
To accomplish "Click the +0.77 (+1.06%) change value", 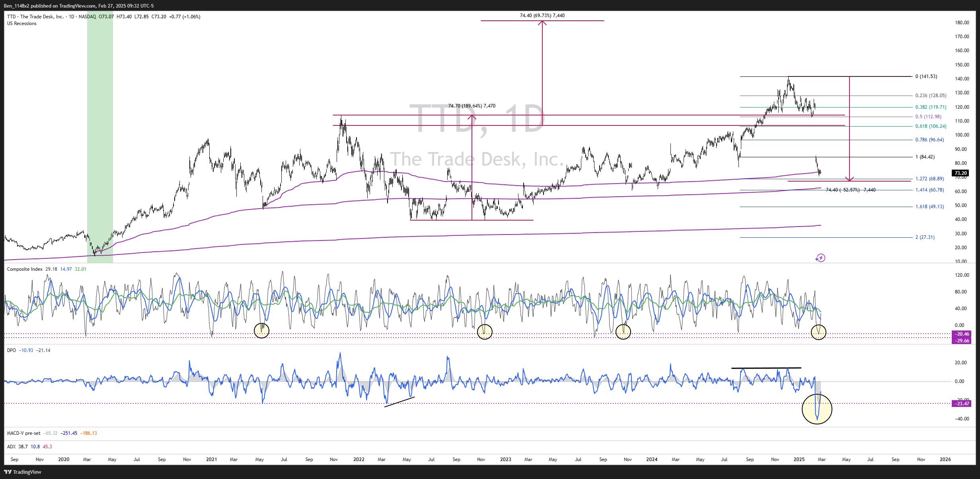I will click(x=185, y=17).
